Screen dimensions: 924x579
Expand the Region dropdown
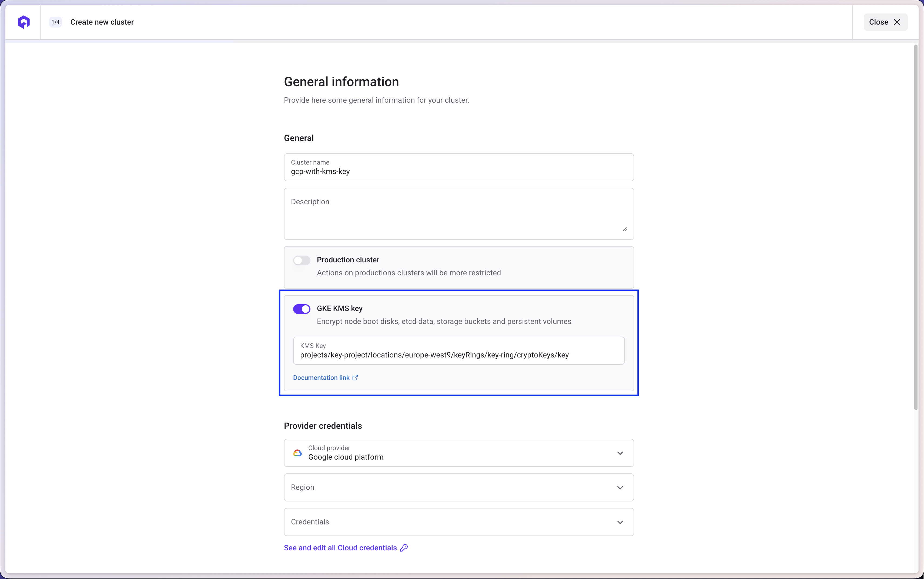(458, 487)
